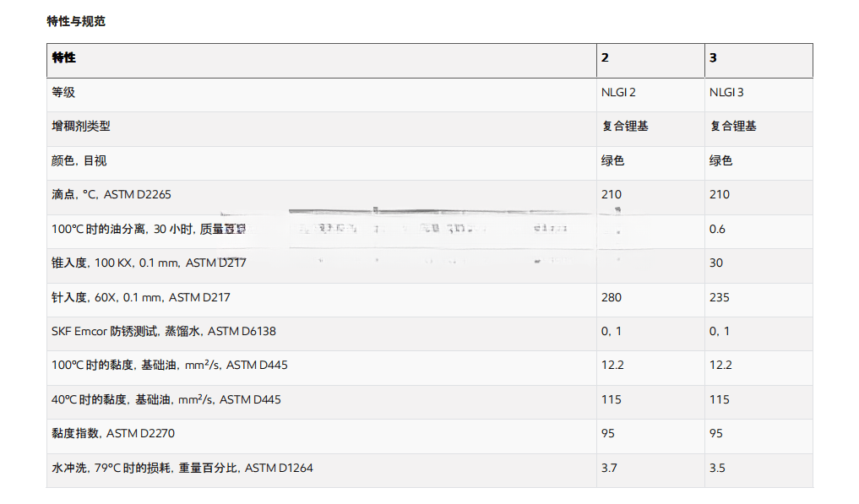Click the 280 penetration value

click(x=612, y=297)
